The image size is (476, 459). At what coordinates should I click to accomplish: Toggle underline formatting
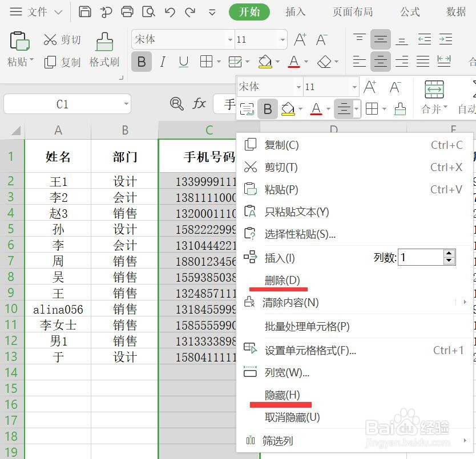tap(183, 62)
